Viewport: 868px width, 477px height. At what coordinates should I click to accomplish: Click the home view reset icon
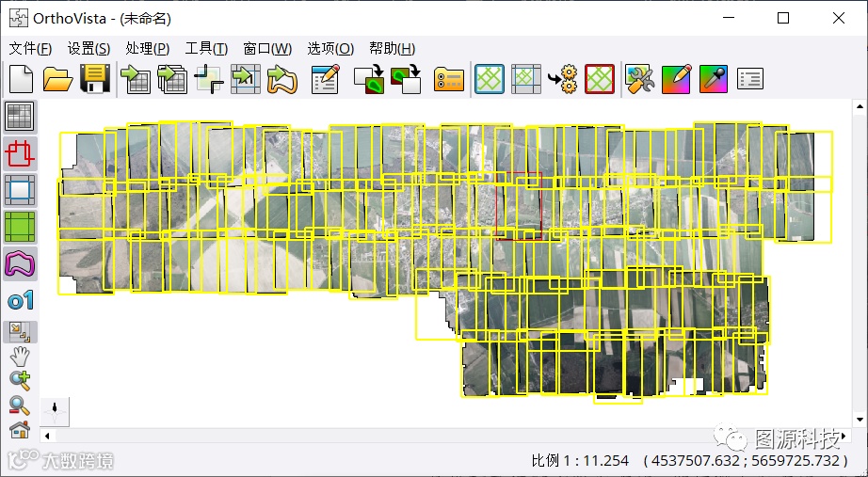[20, 429]
